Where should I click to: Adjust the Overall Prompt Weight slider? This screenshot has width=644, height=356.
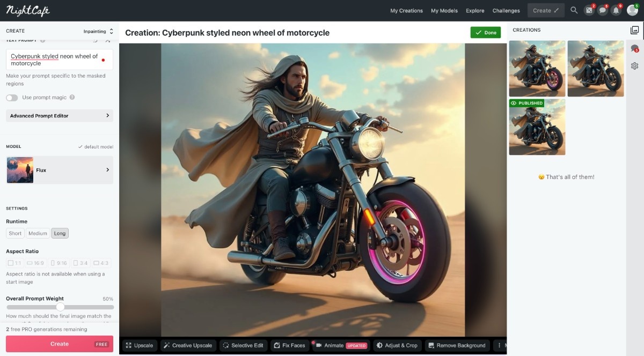point(60,307)
